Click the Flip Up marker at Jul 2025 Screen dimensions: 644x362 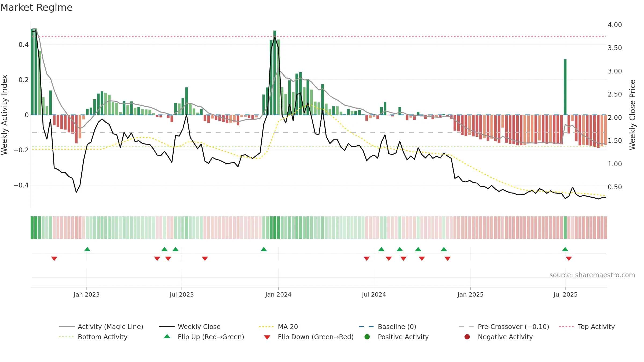(x=565, y=249)
